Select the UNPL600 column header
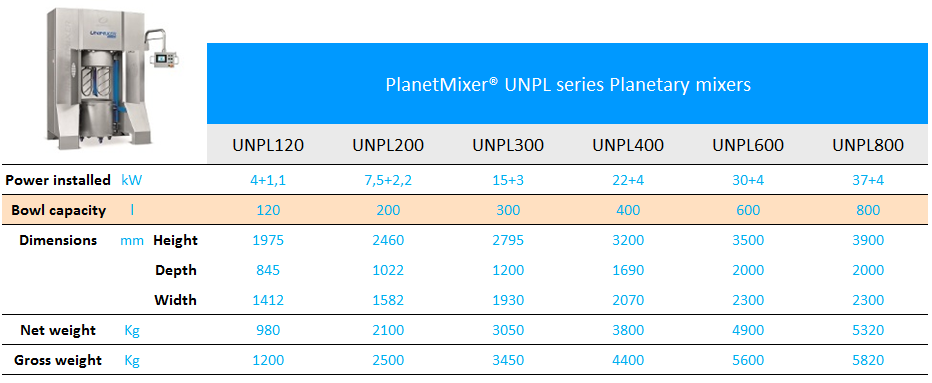Viewport: 932px width, 383px height. (x=748, y=145)
